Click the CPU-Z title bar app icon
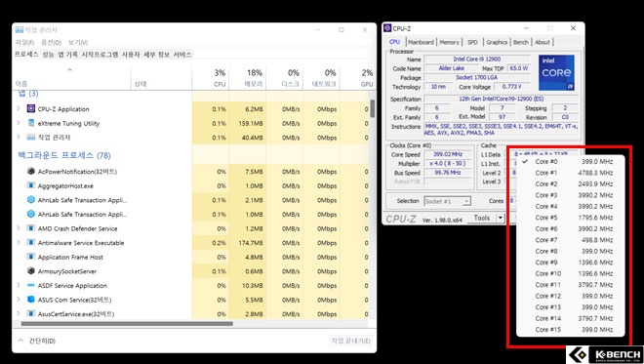Viewport: 644px width, 364px height. [387, 28]
